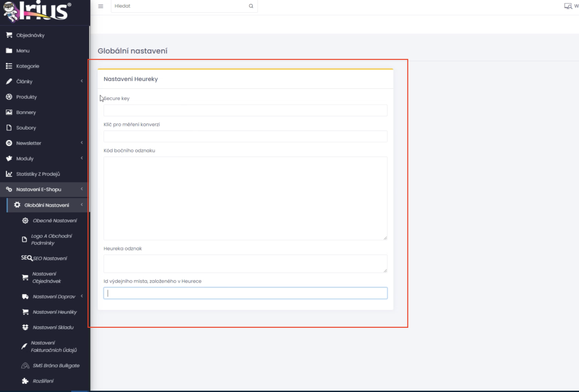Image resolution: width=579 pixels, height=392 pixels.
Task: Go to Rozšíření
Action: coord(43,381)
